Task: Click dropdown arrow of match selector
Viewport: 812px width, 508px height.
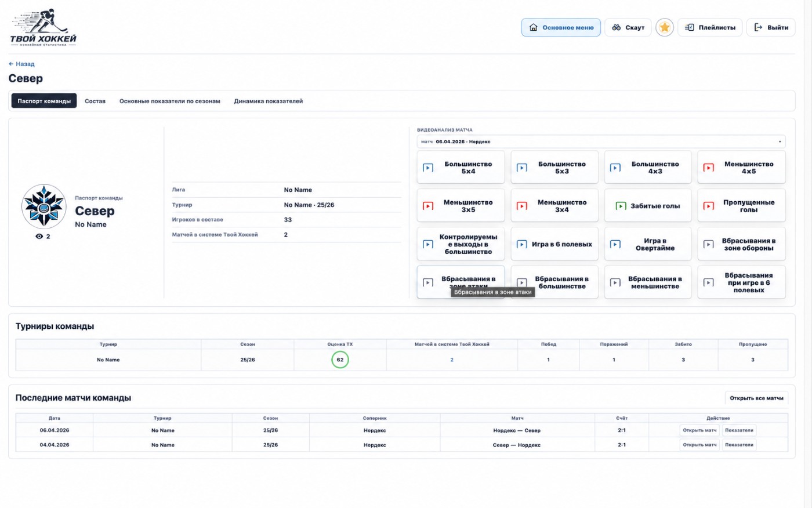Action: (780, 141)
